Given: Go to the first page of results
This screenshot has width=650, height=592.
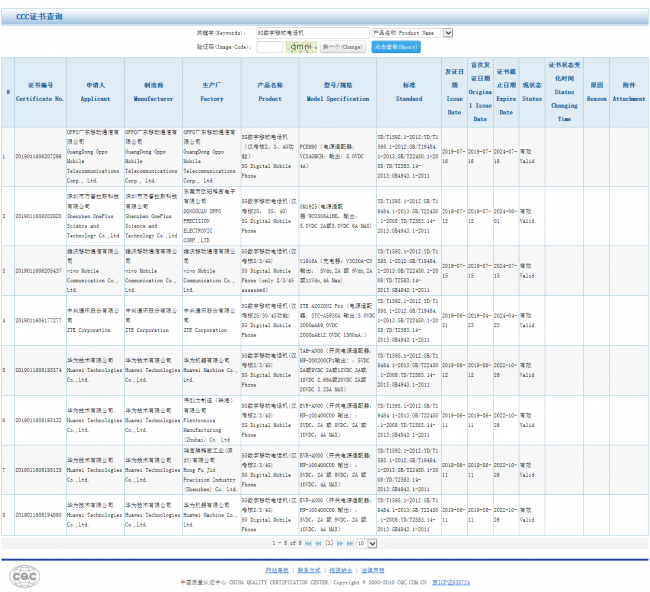Looking at the screenshot, I should click(310, 543).
